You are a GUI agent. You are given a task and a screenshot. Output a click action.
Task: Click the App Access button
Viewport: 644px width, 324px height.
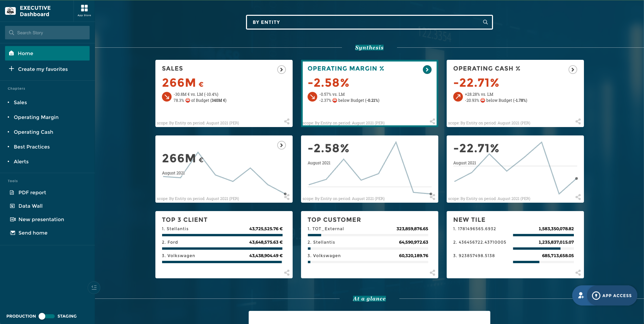click(x=612, y=295)
